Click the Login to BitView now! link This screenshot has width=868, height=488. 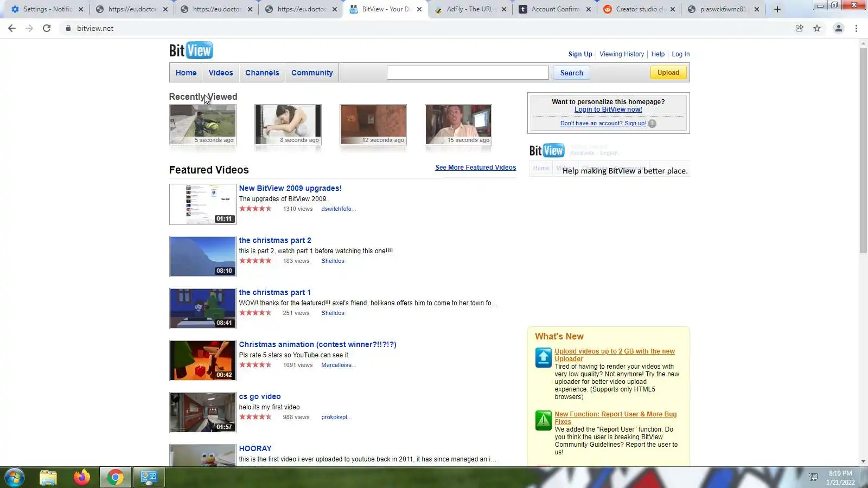(608, 110)
